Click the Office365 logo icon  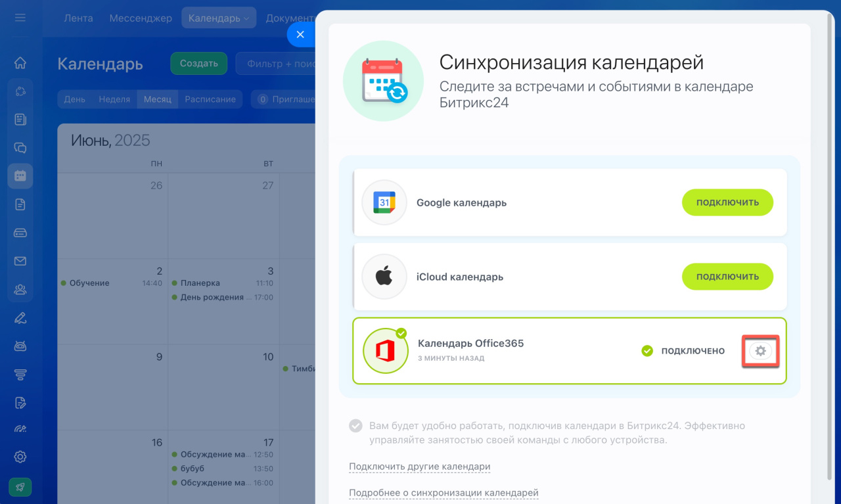[x=386, y=351]
